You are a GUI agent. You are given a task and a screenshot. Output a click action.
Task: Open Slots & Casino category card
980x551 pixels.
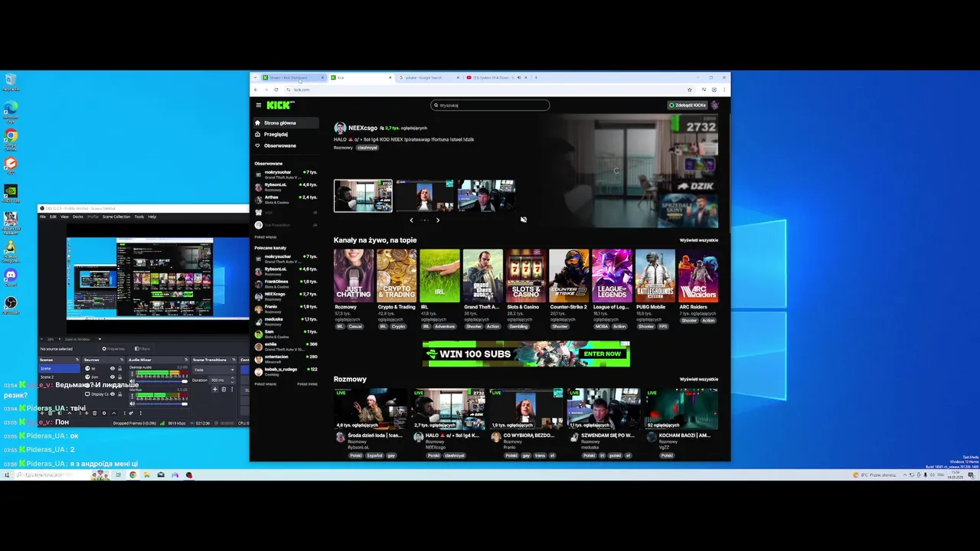click(x=526, y=275)
